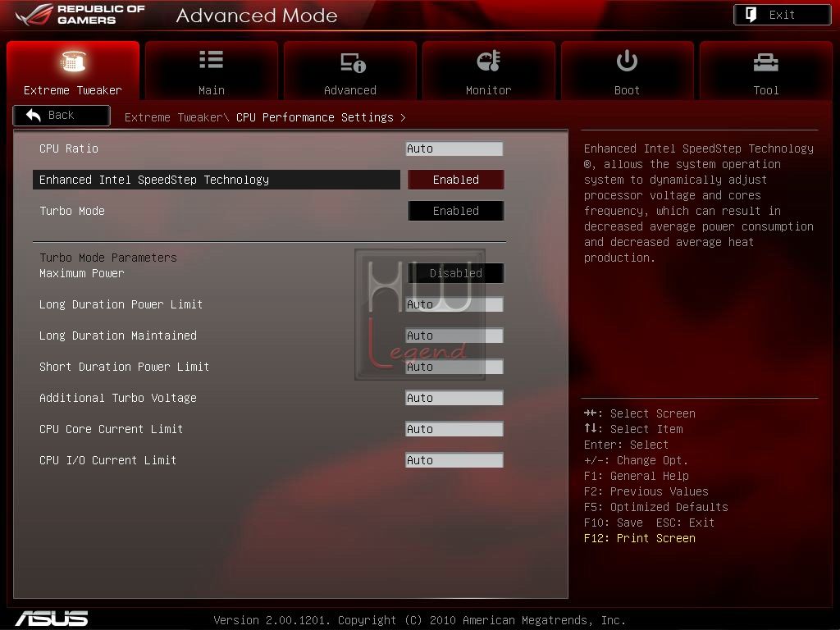Toggle the Turbo Mode Enabled option
Screen dimensions: 840x630
[x=456, y=211]
